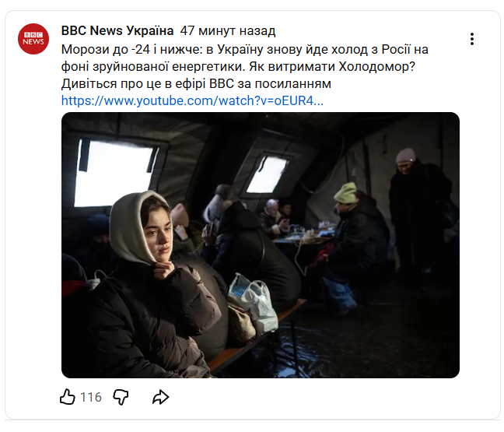Click the large left tent window in photo
Screen dimensions: 504x432
pos(116,173)
